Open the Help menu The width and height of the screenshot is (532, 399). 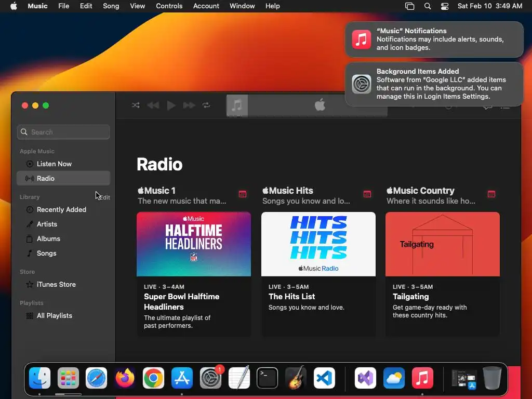pyautogui.click(x=272, y=6)
